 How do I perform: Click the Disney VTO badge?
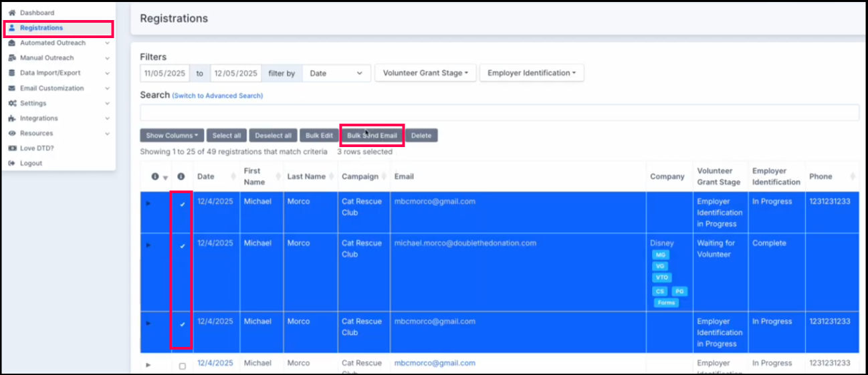click(x=661, y=277)
